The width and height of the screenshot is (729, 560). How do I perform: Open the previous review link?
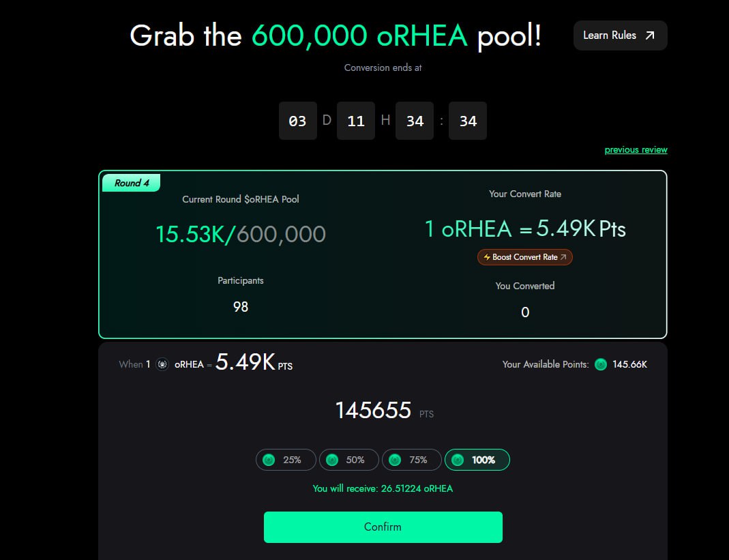click(636, 150)
